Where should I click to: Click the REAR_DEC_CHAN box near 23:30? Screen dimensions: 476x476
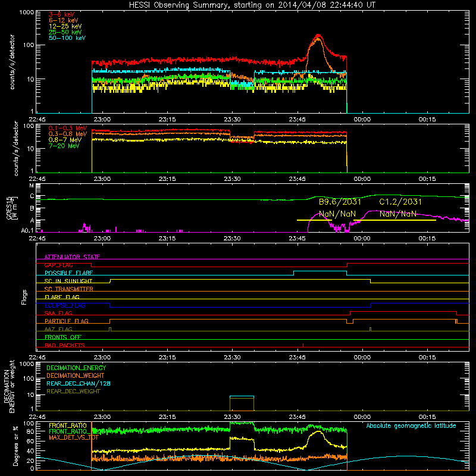[x=242, y=396]
